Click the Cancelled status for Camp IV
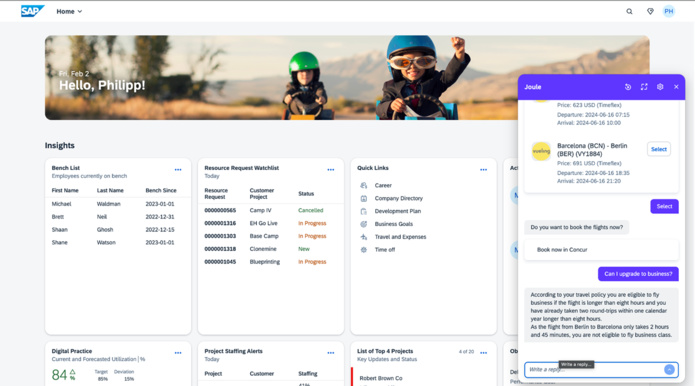Screen dimensions: 695x386 311,211
